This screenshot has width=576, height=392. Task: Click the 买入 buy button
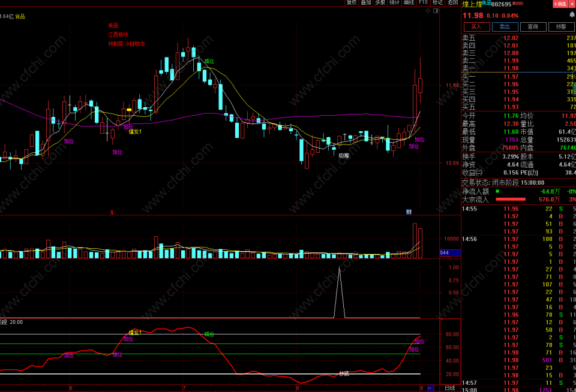click(x=476, y=27)
